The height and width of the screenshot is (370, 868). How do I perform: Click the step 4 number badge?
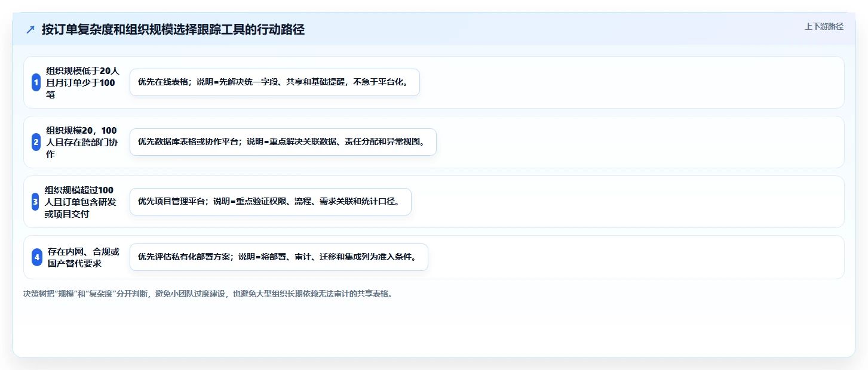tap(37, 257)
